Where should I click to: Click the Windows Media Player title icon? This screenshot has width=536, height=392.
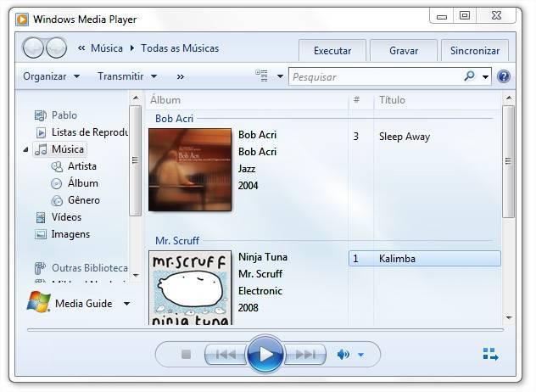tap(22, 20)
